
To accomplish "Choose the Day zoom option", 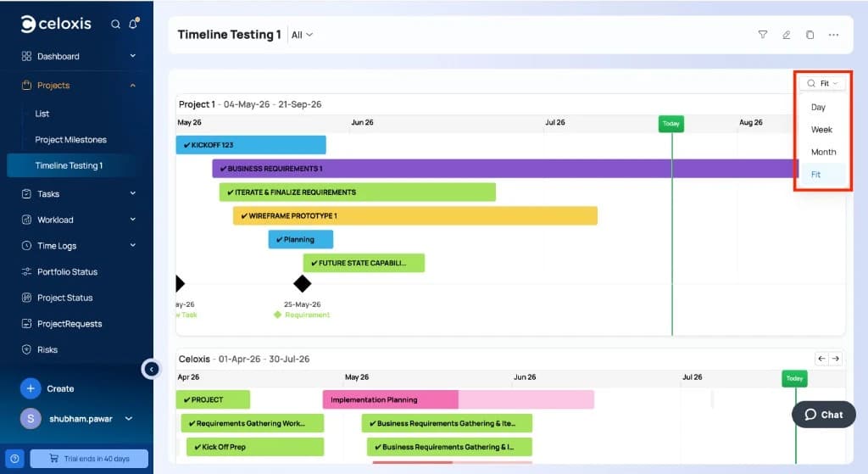I will (x=818, y=108).
